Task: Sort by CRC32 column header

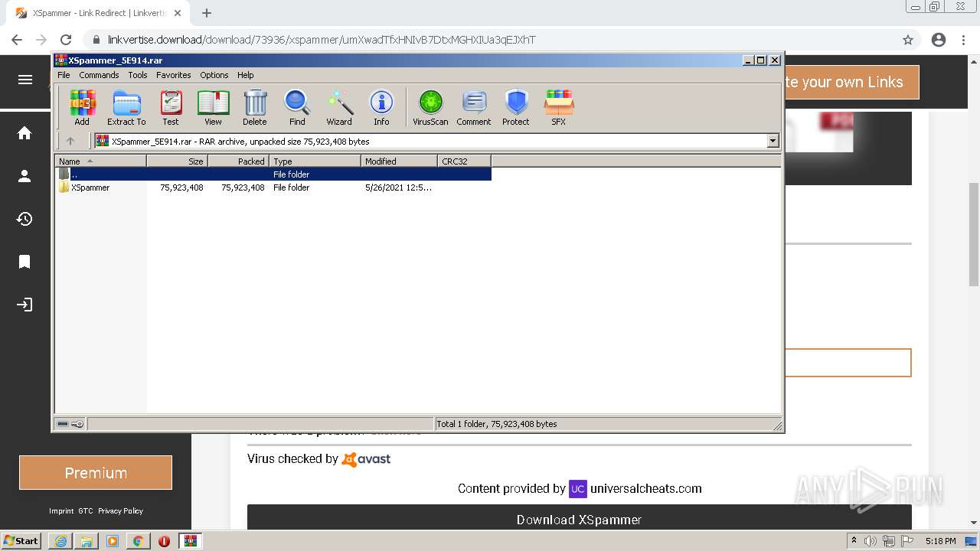Action: pos(464,161)
